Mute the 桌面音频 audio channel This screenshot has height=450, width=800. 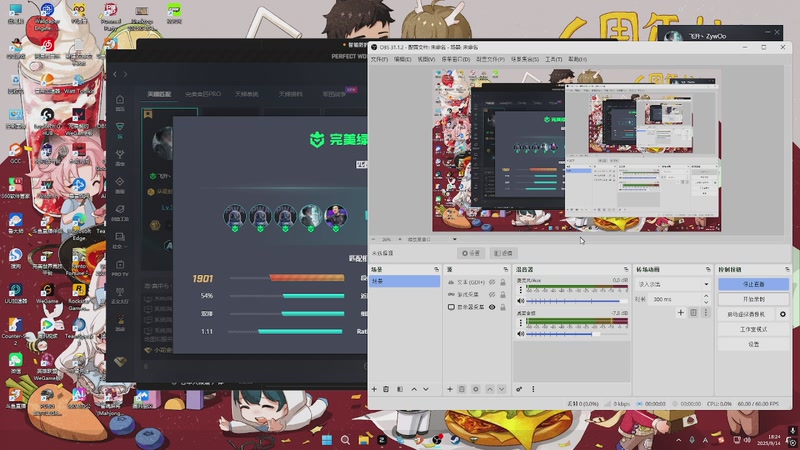(520, 334)
